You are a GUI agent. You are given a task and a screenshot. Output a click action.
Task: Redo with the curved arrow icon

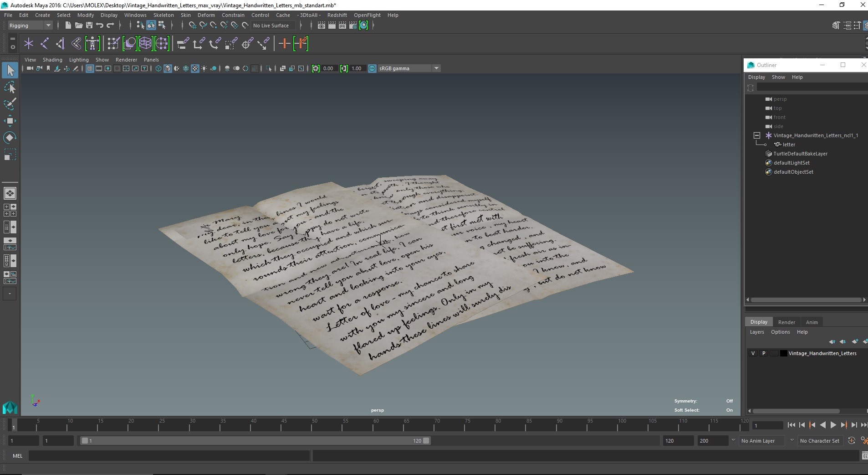point(110,25)
